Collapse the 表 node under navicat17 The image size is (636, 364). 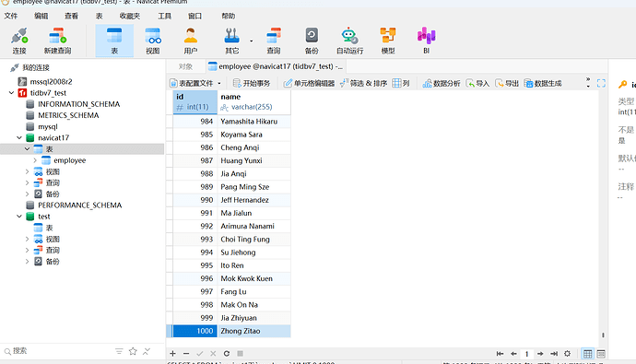(x=27, y=149)
